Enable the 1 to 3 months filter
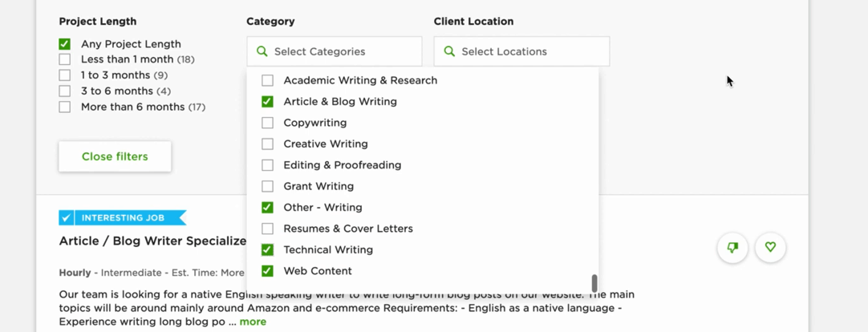The height and width of the screenshot is (332, 868). pos(65,75)
